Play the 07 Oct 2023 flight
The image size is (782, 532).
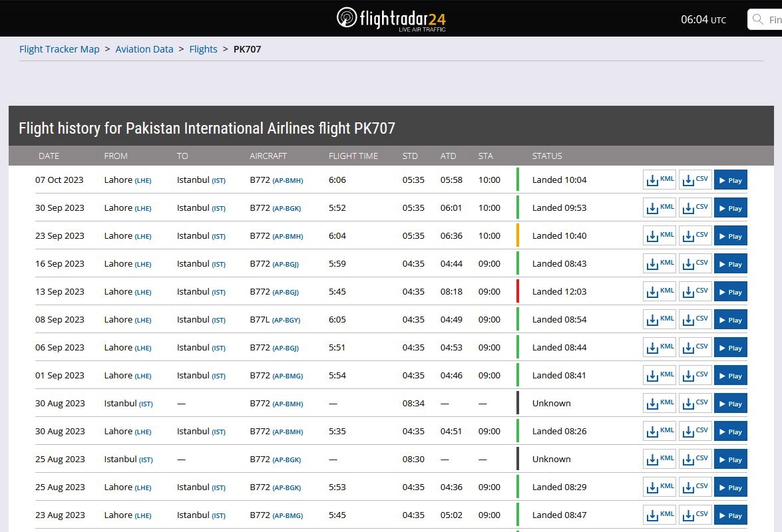(730, 180)
